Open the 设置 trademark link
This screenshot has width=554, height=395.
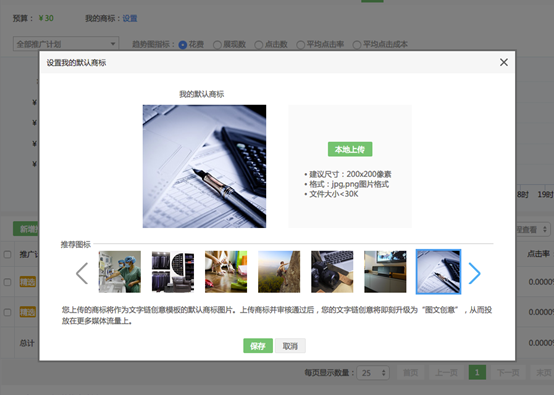point(130,18)
